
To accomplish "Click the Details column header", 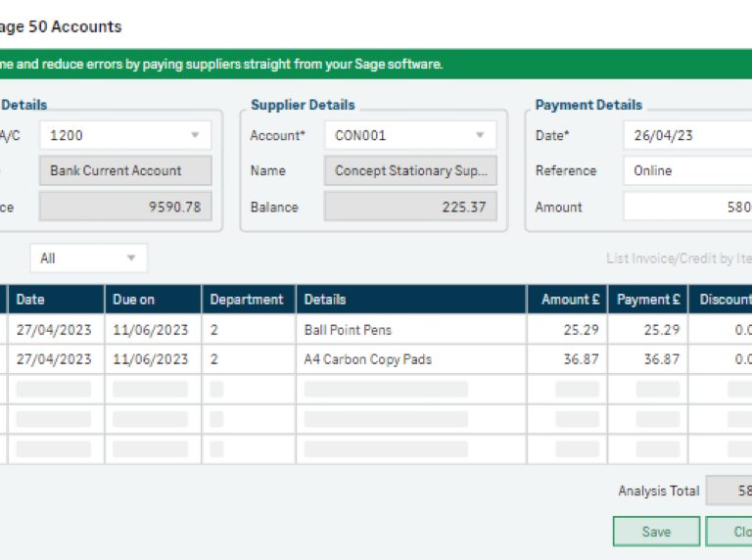I will [411, 300].
